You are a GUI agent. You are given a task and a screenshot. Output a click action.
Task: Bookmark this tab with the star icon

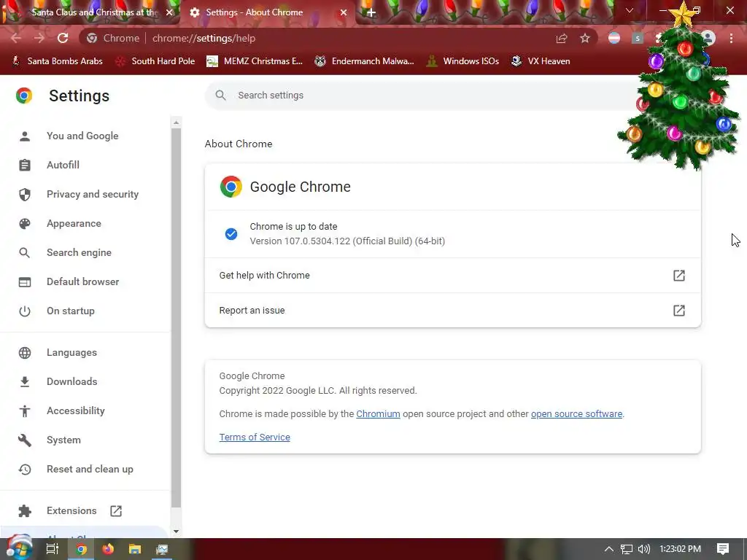click(585, 38)
